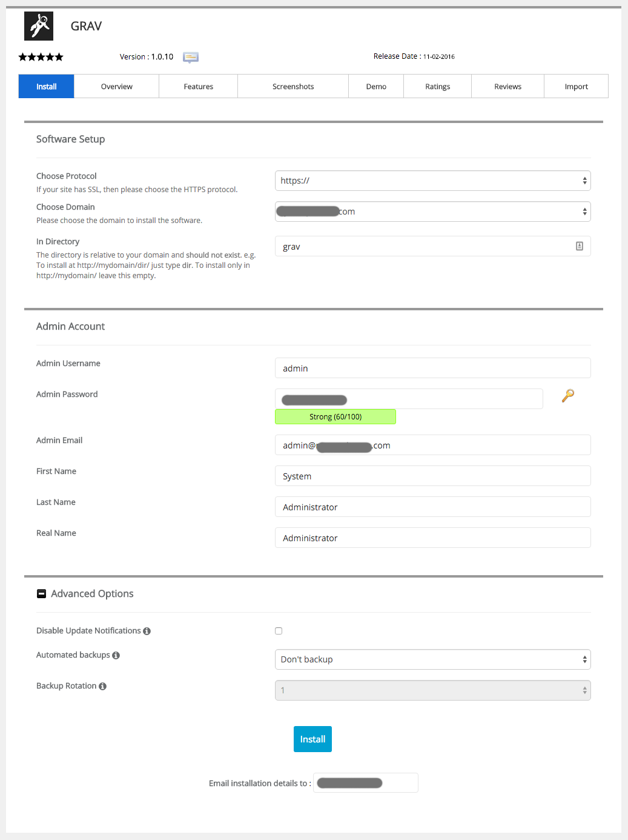628x840 pixels.
Task: Collapse the Advanced Options section
Action: 42,594
